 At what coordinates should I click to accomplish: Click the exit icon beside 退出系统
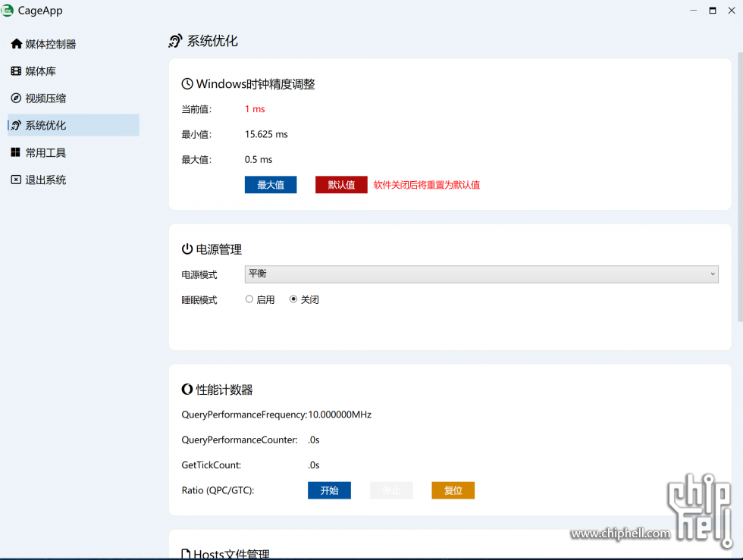(x=16, y=180)
